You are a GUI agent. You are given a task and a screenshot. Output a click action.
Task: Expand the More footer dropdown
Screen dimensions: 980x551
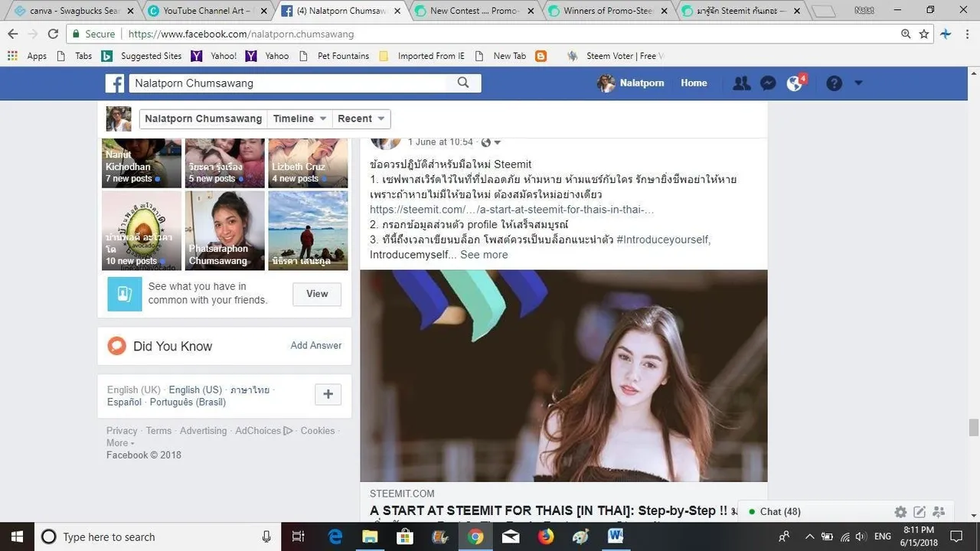120,443
